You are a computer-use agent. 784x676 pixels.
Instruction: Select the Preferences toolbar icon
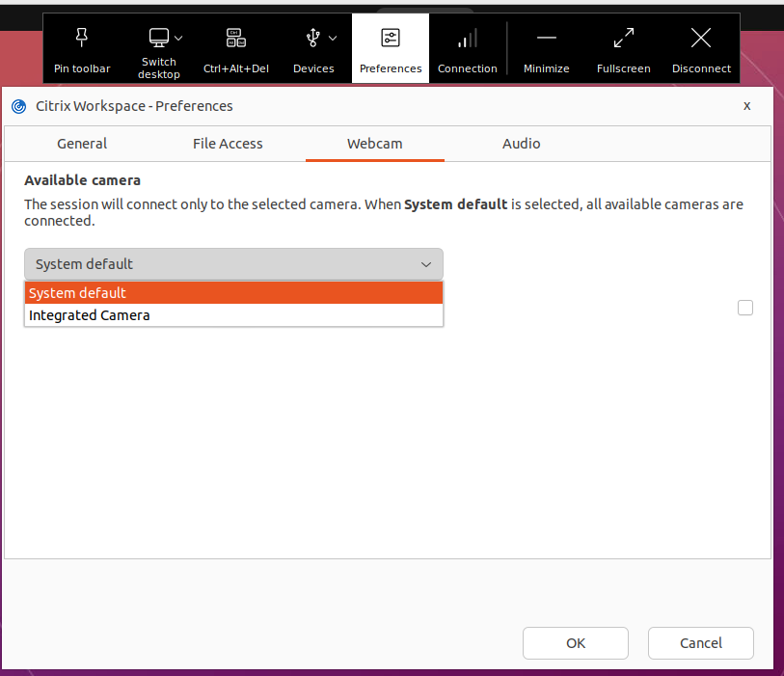point(391,38)
